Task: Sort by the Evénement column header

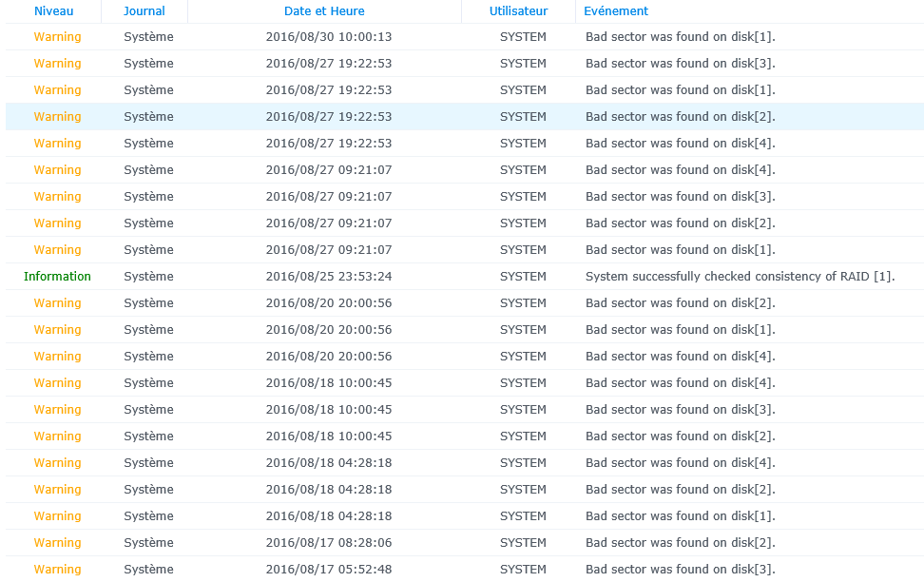Action: tap(616, 11)
